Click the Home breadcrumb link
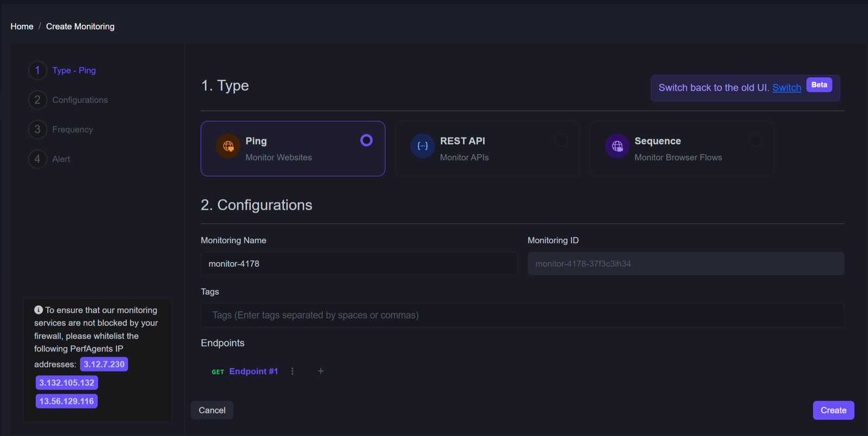This screenshot has width=868, height=436. coord(22,27)
